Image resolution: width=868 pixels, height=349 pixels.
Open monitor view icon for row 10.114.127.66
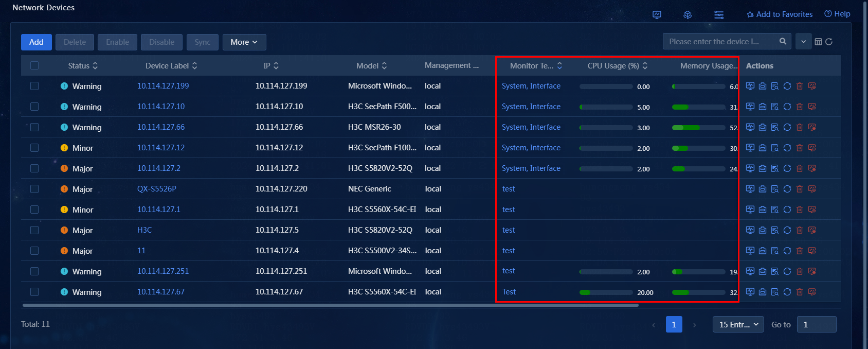(x=750, y=127)
